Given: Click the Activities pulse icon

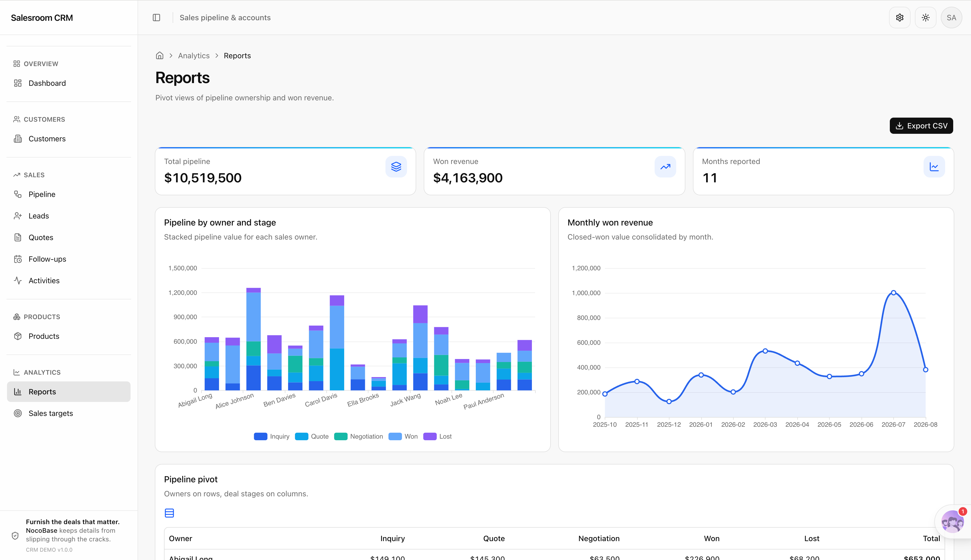Looking at the screenshot, I should click(18, 281).
